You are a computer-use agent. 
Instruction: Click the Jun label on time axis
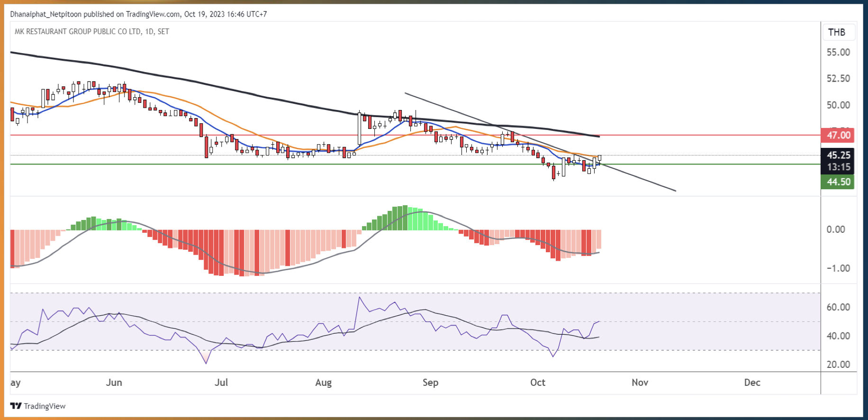click(114, 383)
